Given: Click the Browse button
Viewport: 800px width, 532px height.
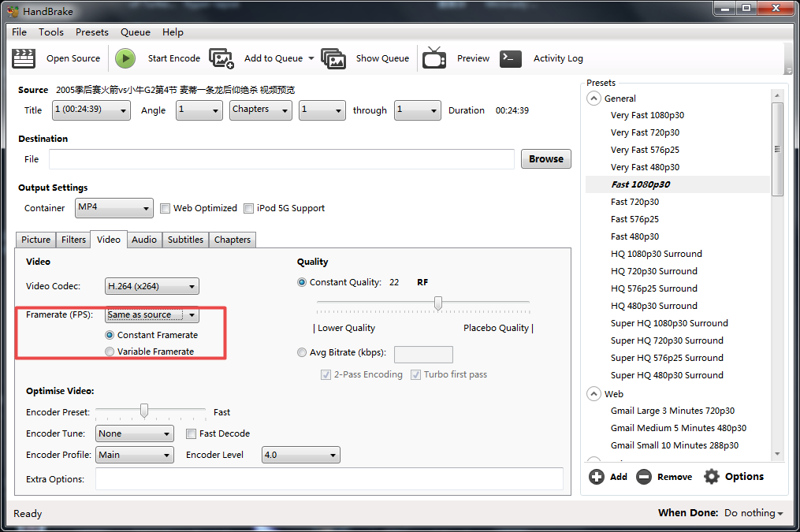Looking at the screenshot, I should [x=546, y=158].
